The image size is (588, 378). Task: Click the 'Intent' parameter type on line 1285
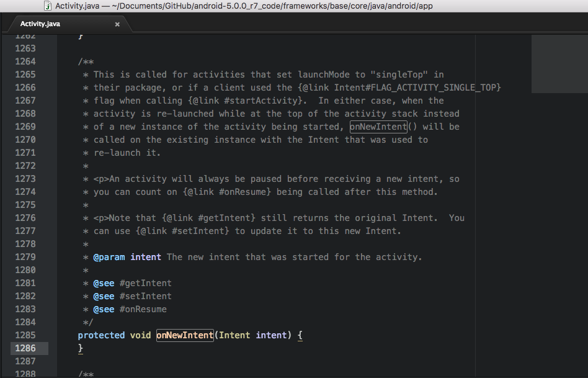(x=234, y=335)
